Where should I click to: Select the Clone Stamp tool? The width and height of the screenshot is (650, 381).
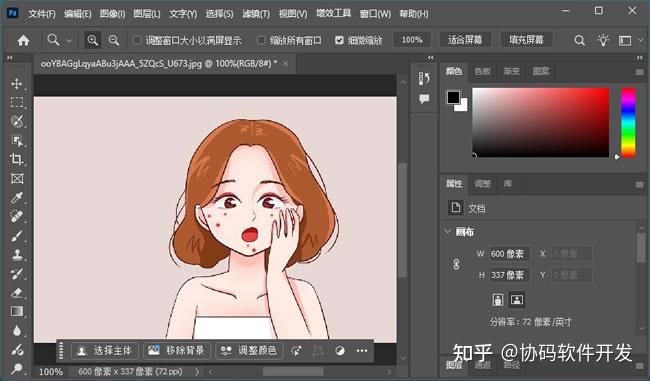(x=17, y=255)
